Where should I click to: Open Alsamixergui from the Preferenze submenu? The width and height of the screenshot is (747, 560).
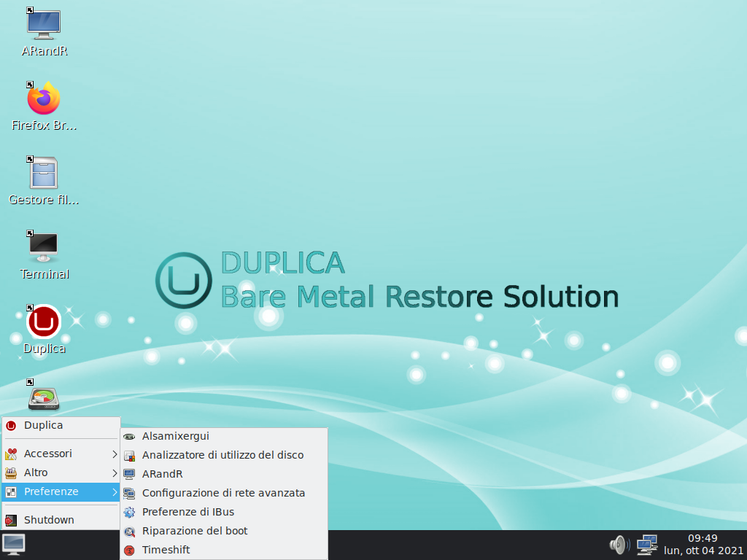[176, 436]
